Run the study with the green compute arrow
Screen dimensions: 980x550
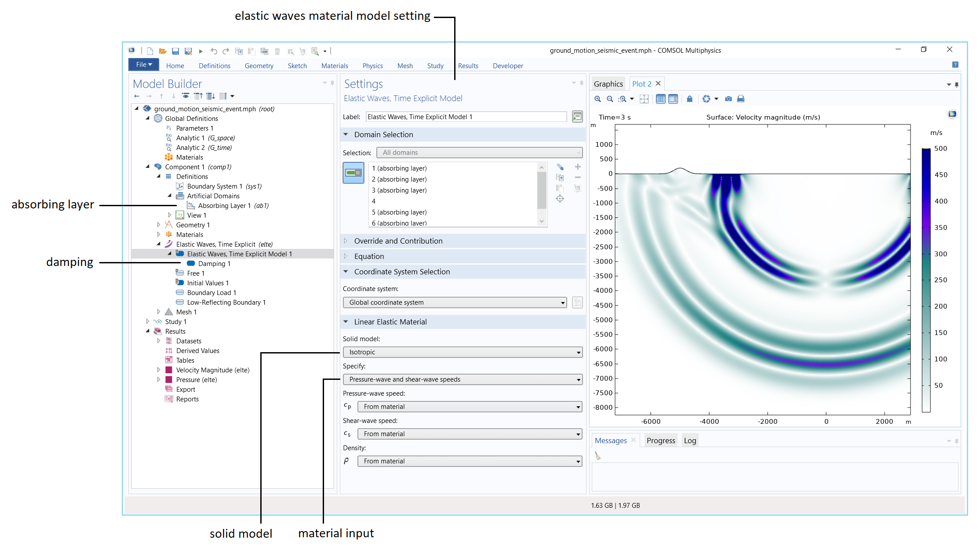[201, 51]
